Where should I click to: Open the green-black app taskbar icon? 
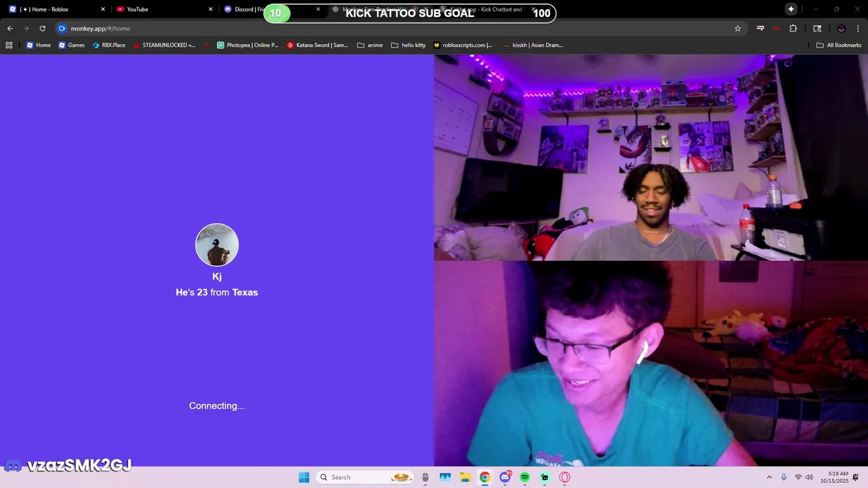click(545, 477)
